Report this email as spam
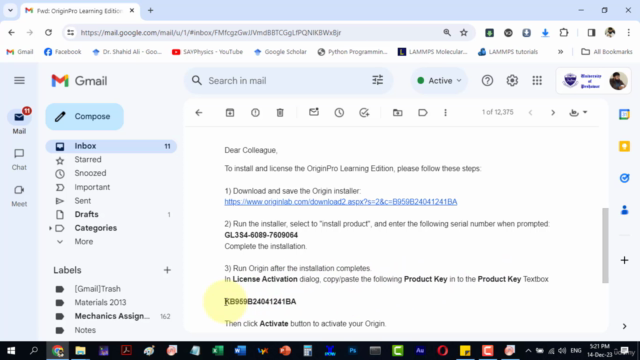 255,113
